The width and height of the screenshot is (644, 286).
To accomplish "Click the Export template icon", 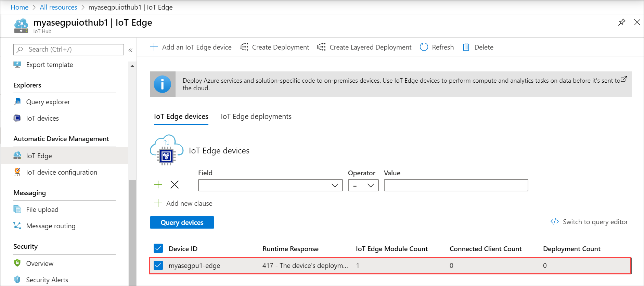I will pos(17,65).
